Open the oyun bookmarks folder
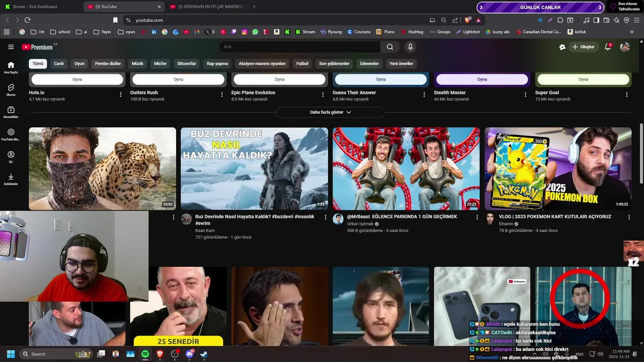The height and width of the screenshot is (362, 644). (126, 32)
